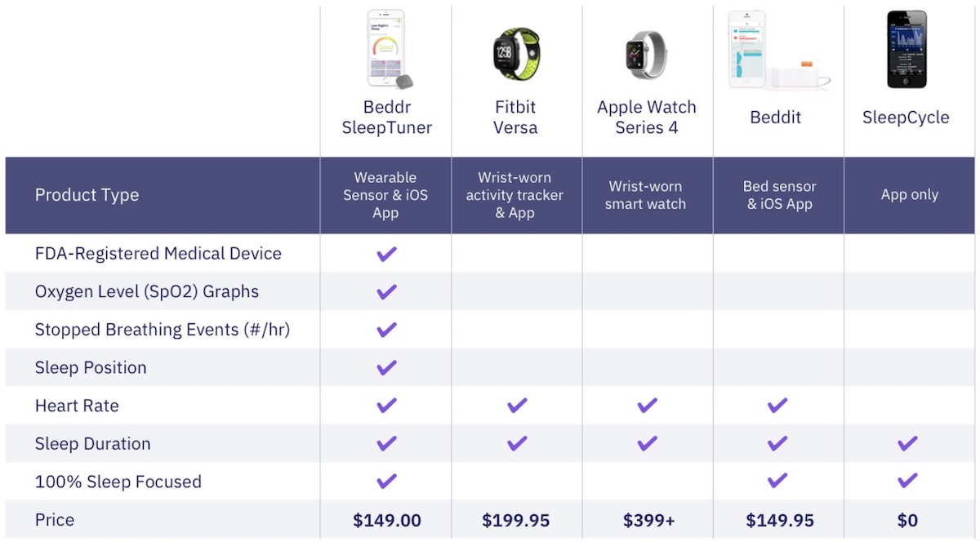Click the $149.00 Beddr price

click(386, 520)
